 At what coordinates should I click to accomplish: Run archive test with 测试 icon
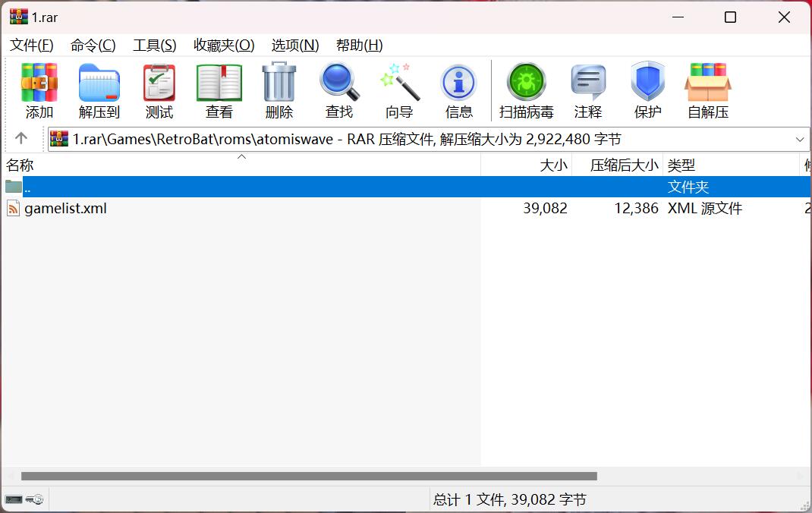(159, 90)
